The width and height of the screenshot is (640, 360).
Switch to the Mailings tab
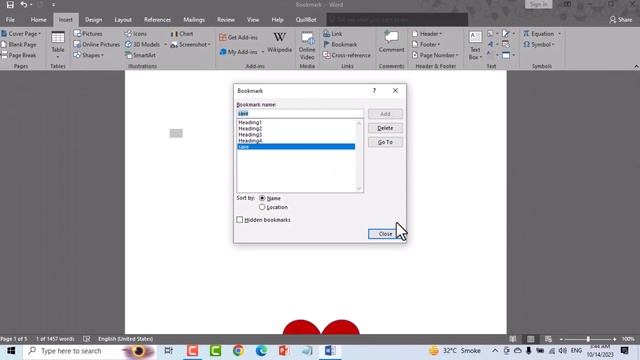point(194,20)
